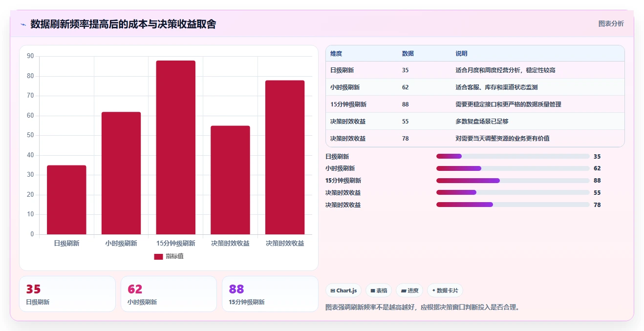Screen dimensions: 644x331
Task: Click the table data cell 88
Action: [x=406, y=104]
